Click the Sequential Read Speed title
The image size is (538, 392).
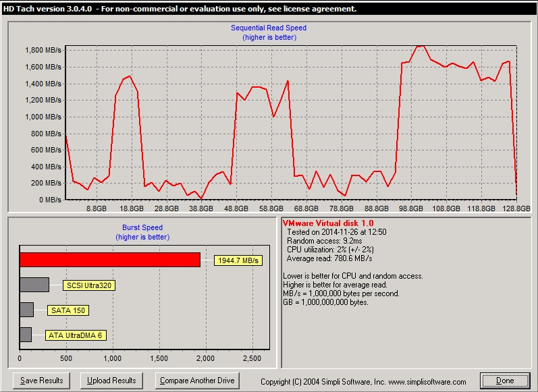269,28
